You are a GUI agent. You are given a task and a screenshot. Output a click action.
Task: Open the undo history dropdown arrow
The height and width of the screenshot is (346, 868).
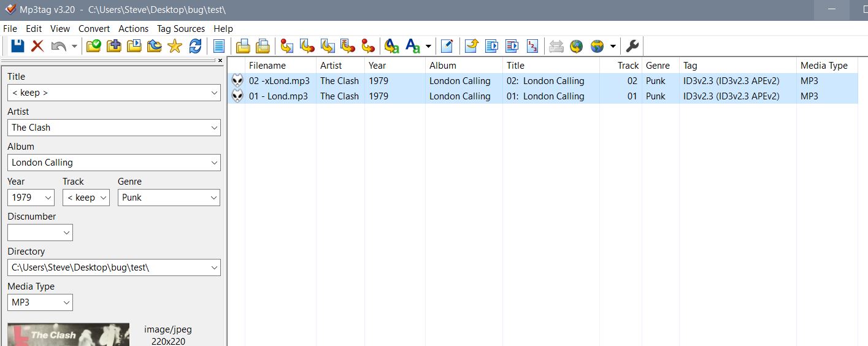pos(74,46)
